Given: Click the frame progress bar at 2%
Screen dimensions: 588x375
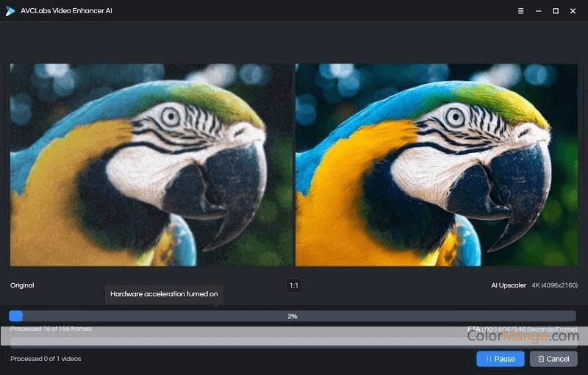Looking at the screenshot, I should 292,315.
